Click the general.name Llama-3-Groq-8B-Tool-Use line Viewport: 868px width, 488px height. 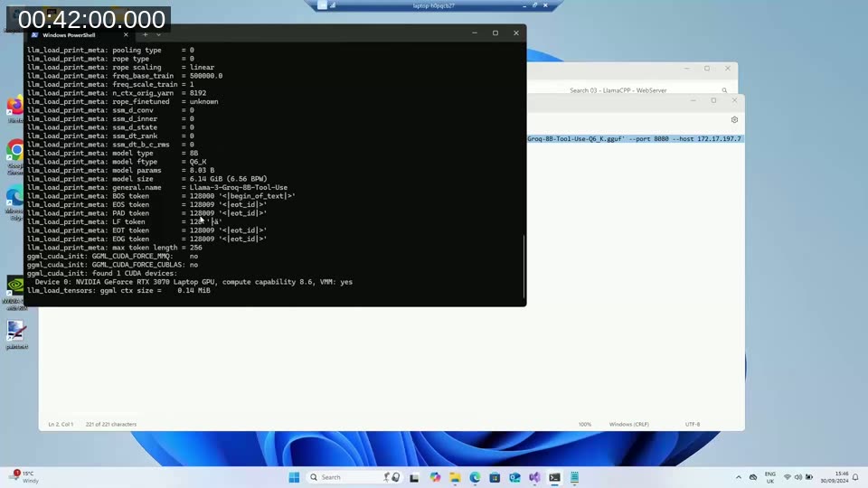point(157,188)
